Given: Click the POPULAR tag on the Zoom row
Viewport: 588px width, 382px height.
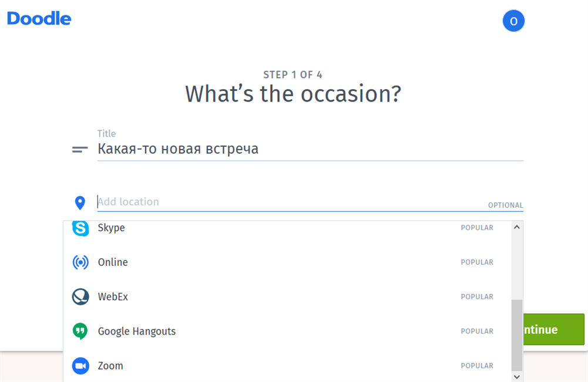Looking at the screenshot, I should click(476, 366).
